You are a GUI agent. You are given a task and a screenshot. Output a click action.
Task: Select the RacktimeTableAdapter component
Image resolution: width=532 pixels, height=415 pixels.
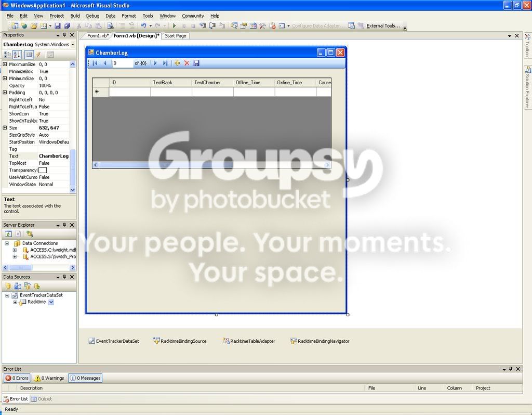(249, 341)
